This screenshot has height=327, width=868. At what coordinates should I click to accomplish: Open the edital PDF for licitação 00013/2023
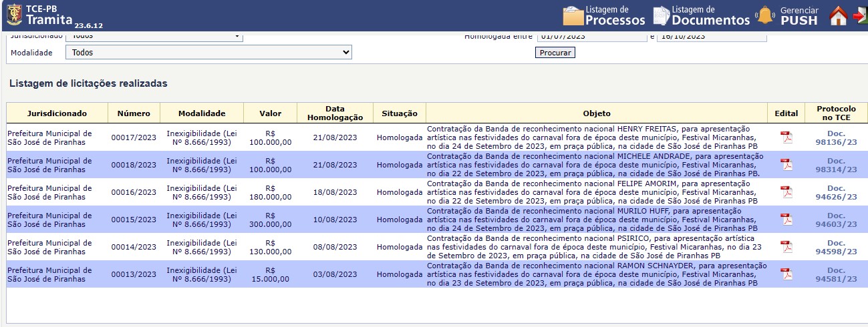[x=786, y=274]
